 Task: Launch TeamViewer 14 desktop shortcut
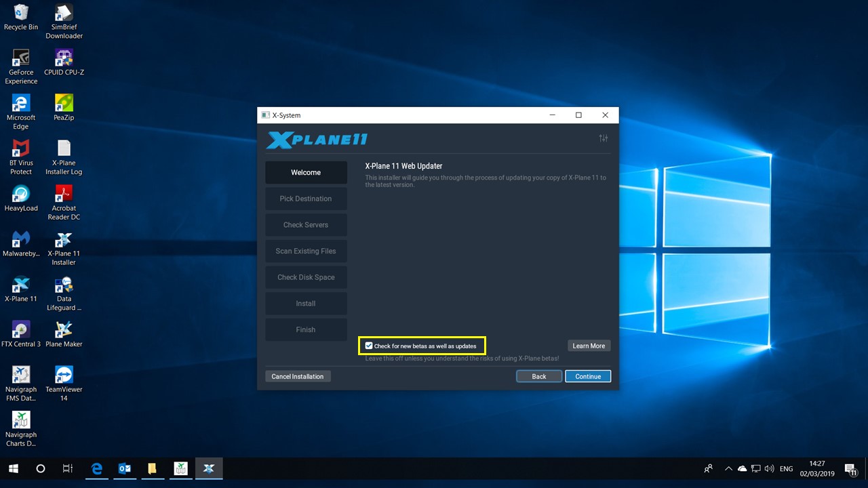[x=64, y=384]
